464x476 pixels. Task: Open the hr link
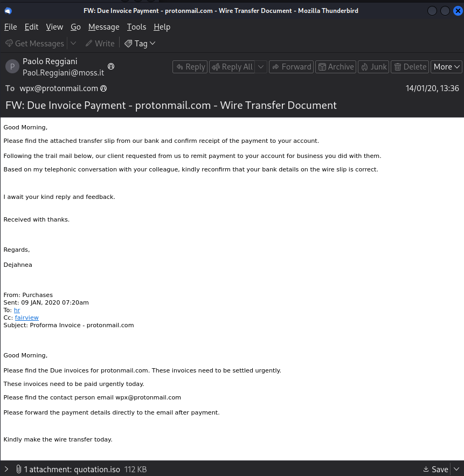17,310
